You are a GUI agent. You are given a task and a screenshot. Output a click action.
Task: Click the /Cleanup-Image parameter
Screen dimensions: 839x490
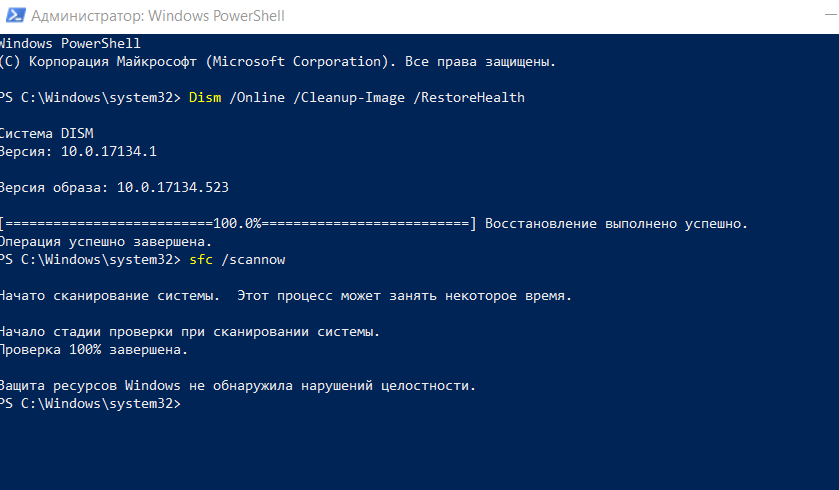pos(349,98)
